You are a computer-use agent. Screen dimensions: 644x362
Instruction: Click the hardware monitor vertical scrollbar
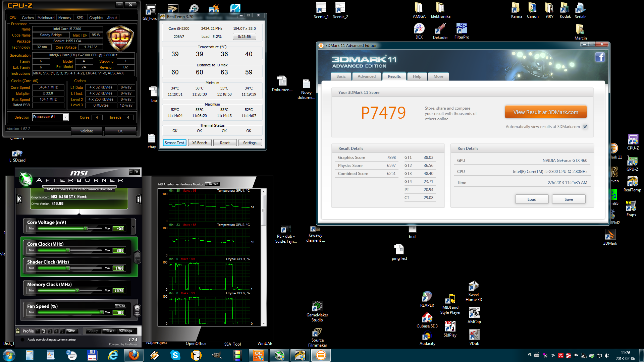point(264,210)
